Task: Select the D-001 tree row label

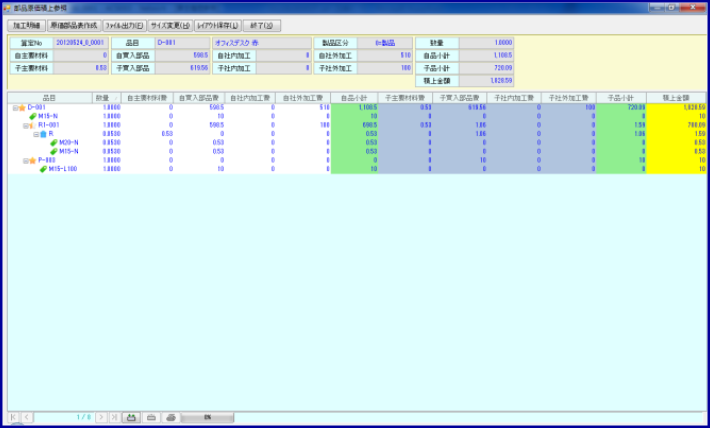Action: [37, 108]
